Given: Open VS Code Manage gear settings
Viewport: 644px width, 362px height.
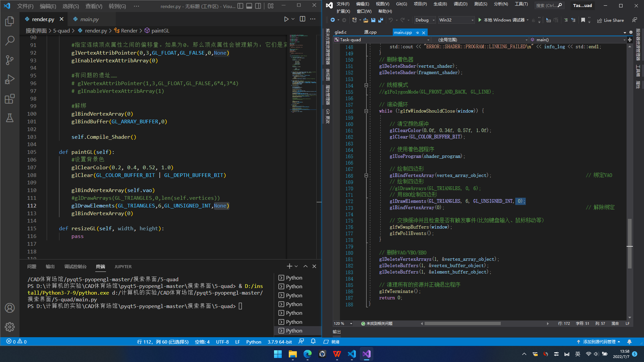Looking at the screenshot, I should pos(10,327).
